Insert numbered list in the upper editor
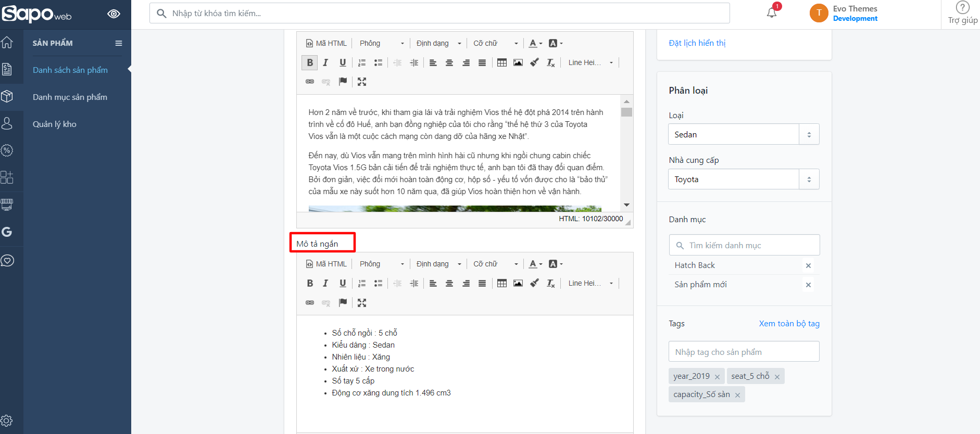This screenshot has width=980, height=434. tap(362, 63)
